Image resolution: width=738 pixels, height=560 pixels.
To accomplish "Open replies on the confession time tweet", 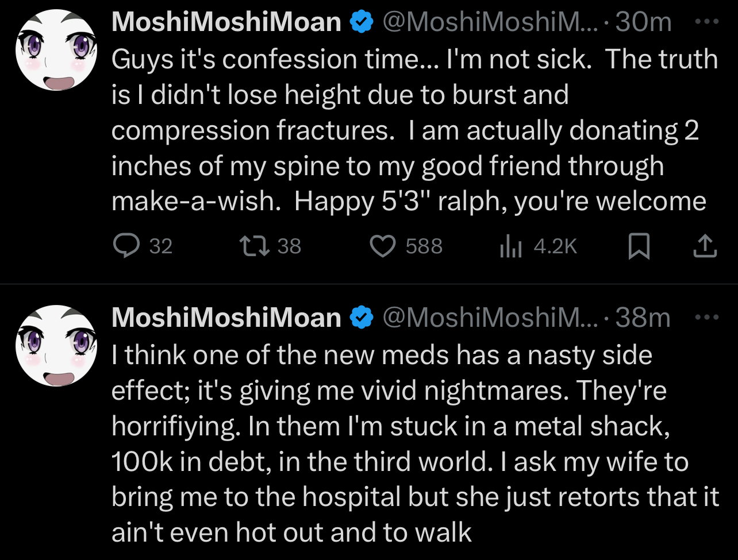I will point(143,246).
